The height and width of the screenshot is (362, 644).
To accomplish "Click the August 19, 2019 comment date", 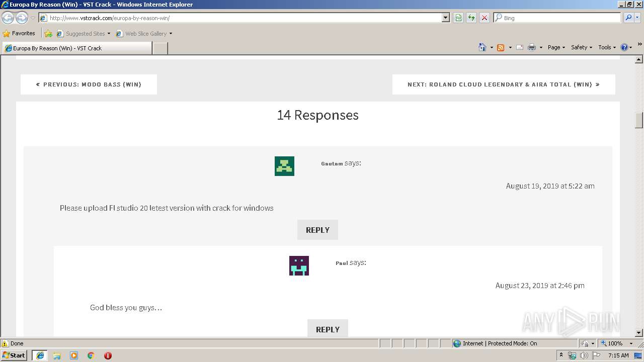I will tap(550, 186).
